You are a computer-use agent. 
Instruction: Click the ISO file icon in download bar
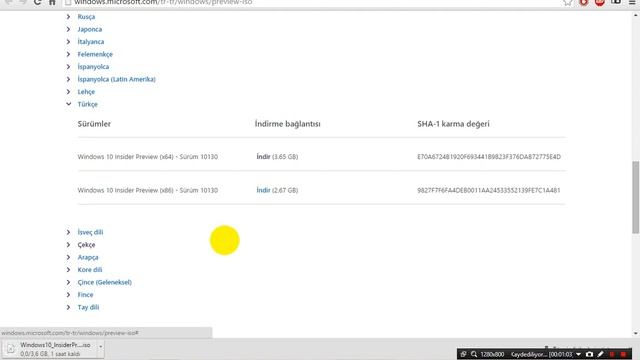coord(11,349)
